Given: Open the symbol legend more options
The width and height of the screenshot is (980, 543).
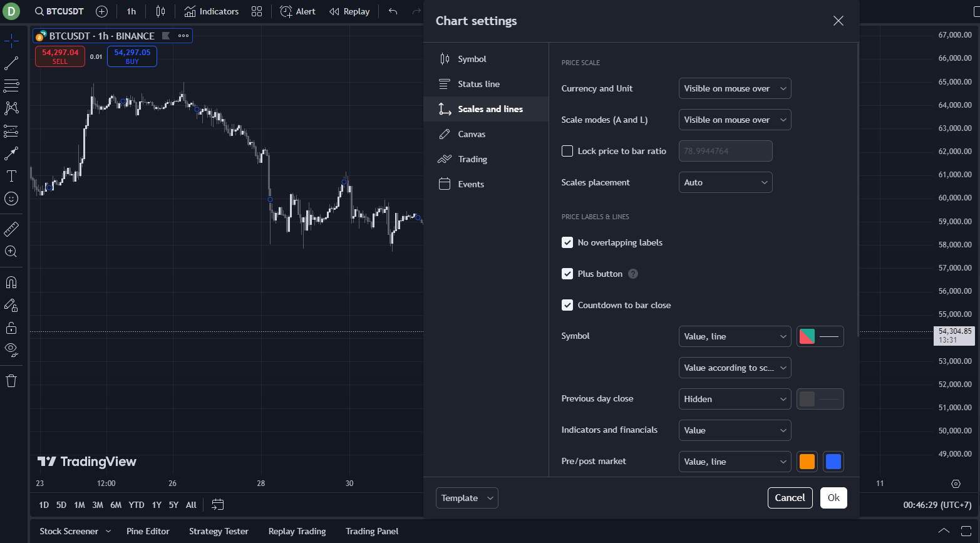Looking at the screenshot, I should point(183,36).
